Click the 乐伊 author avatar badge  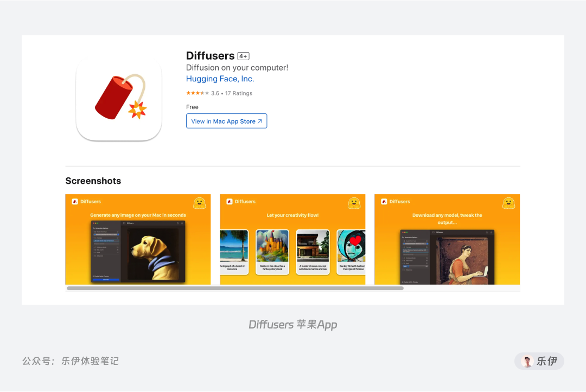pyautogui.click(x=539, y=361)
